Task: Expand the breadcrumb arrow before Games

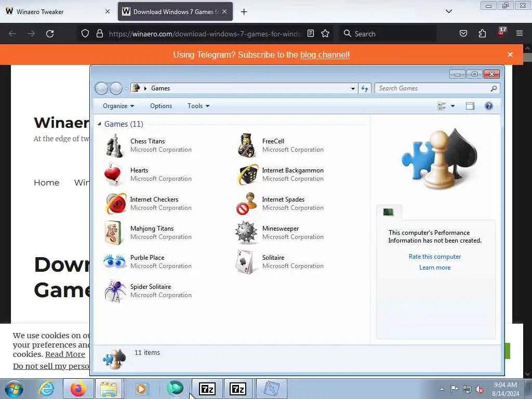Action: (x=145, y=88)
